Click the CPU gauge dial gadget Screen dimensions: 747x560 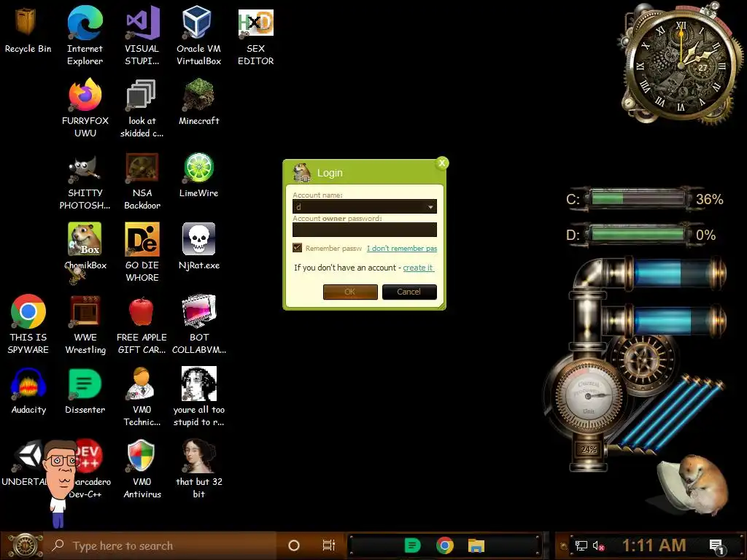point(589,395)
